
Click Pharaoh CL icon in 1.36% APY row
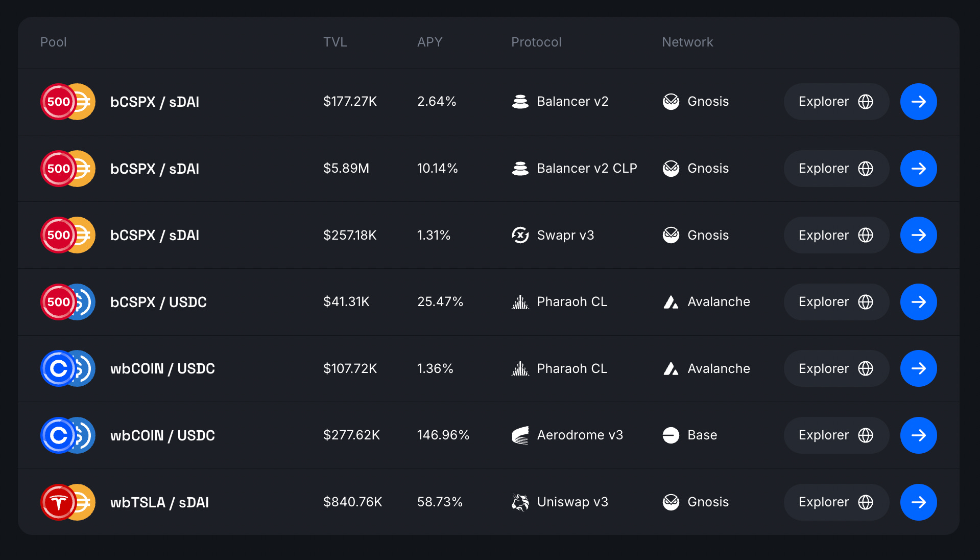click(x=520, y=368)
